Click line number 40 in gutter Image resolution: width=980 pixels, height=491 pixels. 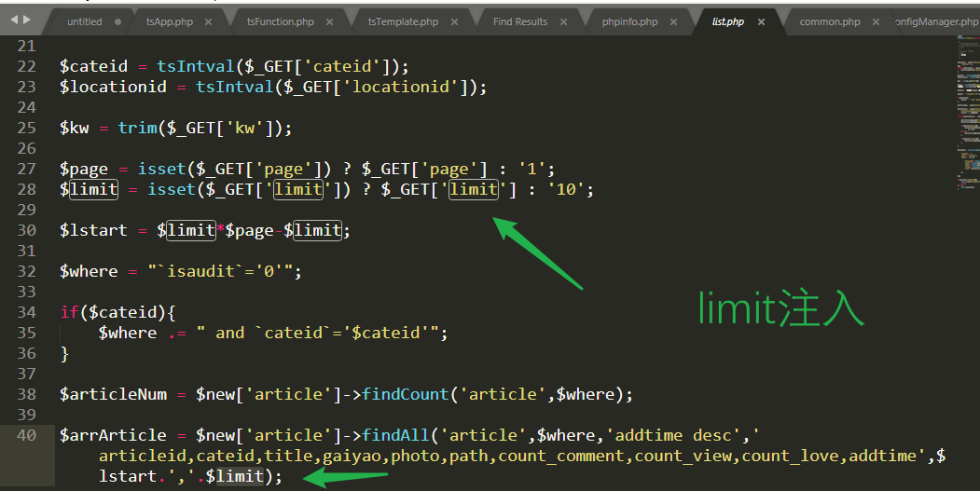[26, 435]
